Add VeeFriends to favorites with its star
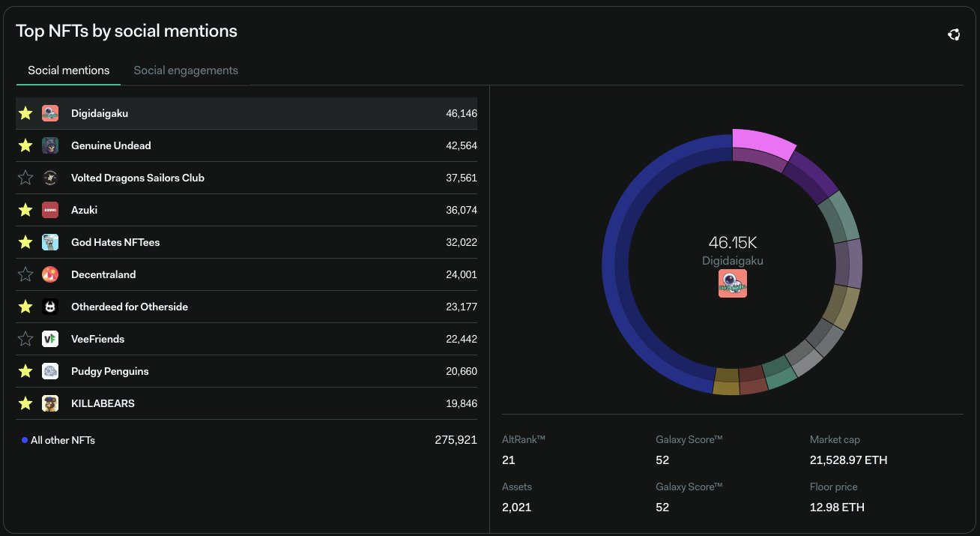 [25, 339]
